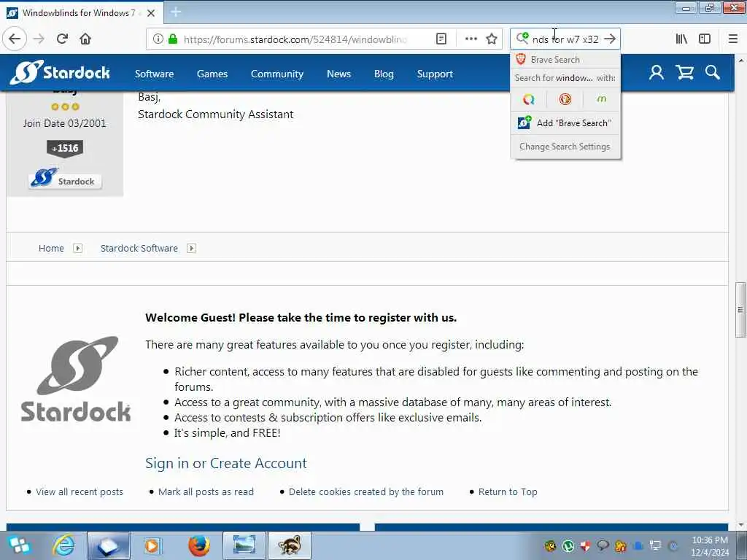Image resolution: width=747 pixels, height=560 pixels.
Task: Open the user account icon in header
Action: 656,72
